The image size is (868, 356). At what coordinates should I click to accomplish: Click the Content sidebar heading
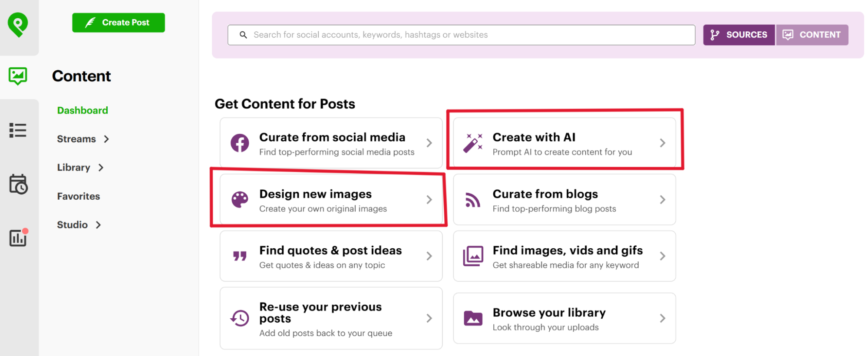(x=82, y=76)
